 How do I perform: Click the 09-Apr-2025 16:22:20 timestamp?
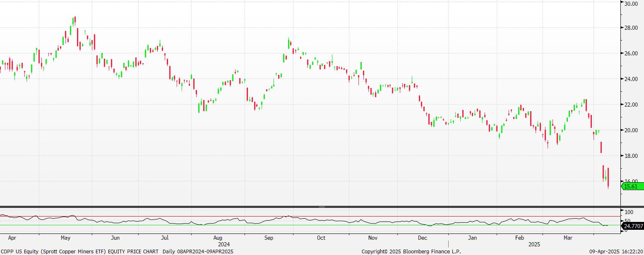point(616,251)
